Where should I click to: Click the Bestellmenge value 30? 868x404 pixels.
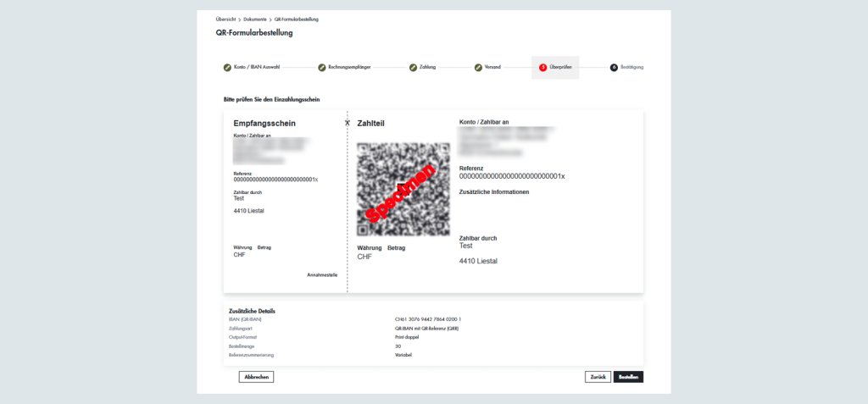tap(398, 346)
